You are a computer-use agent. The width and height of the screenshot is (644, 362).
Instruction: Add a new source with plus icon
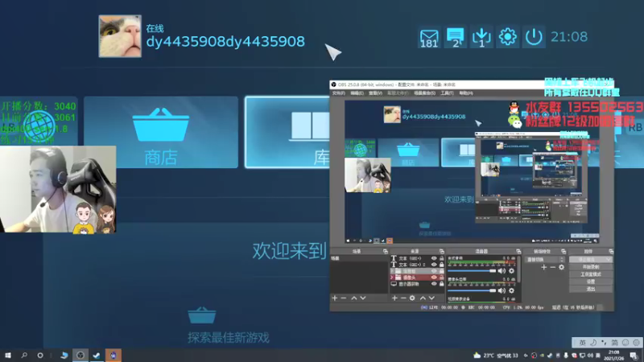pyautogui.click(x=394, y=298)
